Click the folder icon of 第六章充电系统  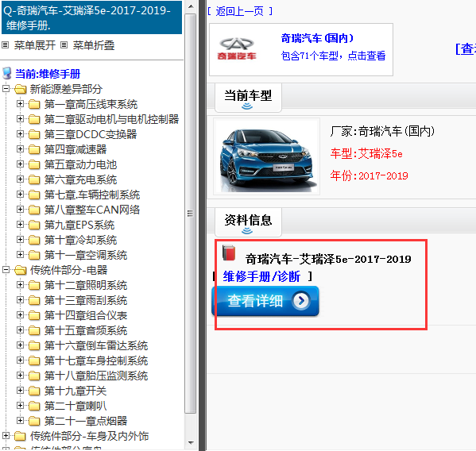tap(34, 180)
